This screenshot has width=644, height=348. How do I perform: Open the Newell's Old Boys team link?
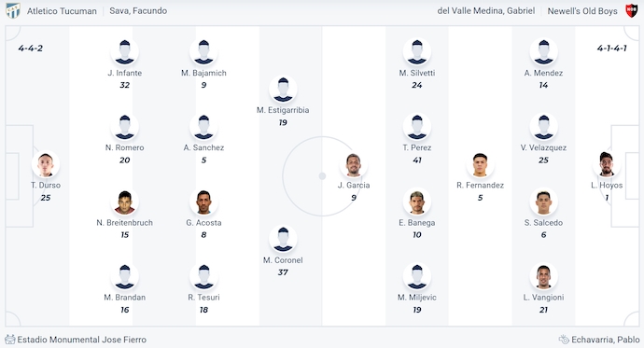pos(582,11)
